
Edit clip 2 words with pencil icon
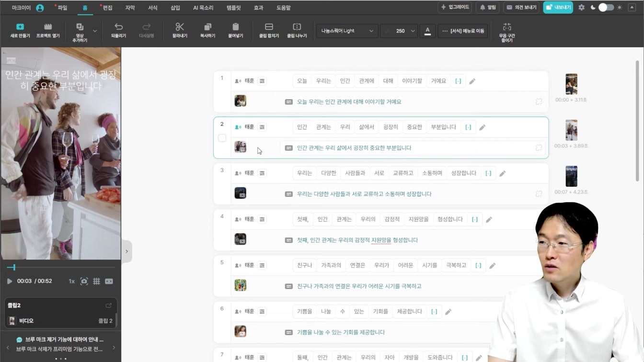tap(482, 127)
